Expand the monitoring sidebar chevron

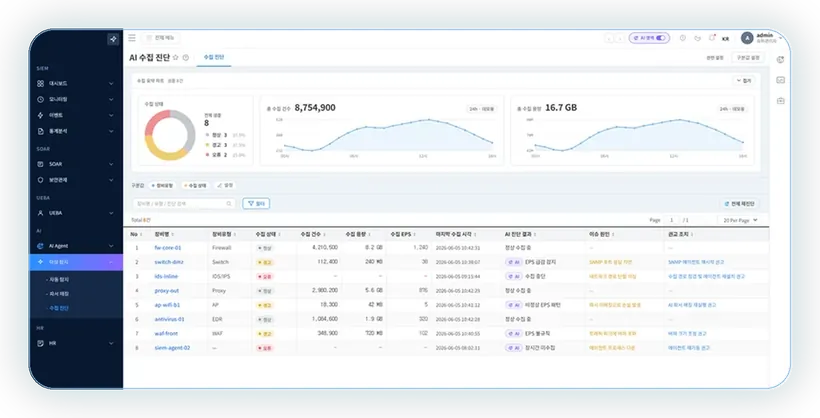[111, 99]
